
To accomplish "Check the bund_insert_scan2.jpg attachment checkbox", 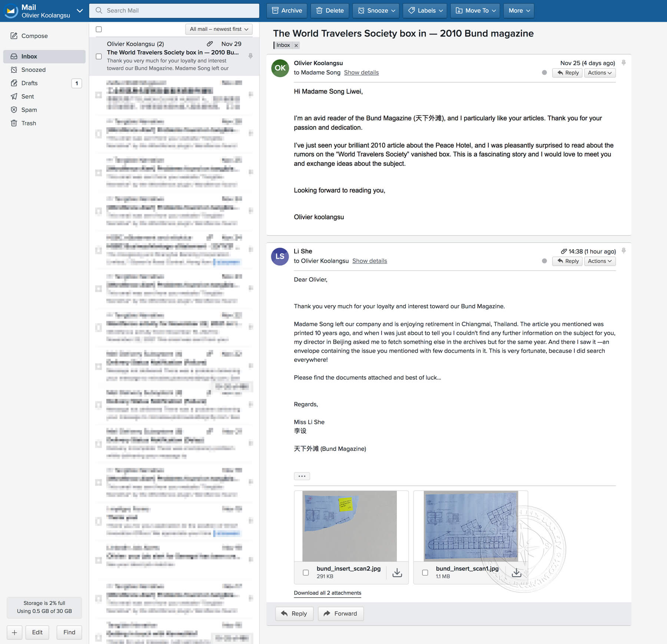I will coord(306,572).
